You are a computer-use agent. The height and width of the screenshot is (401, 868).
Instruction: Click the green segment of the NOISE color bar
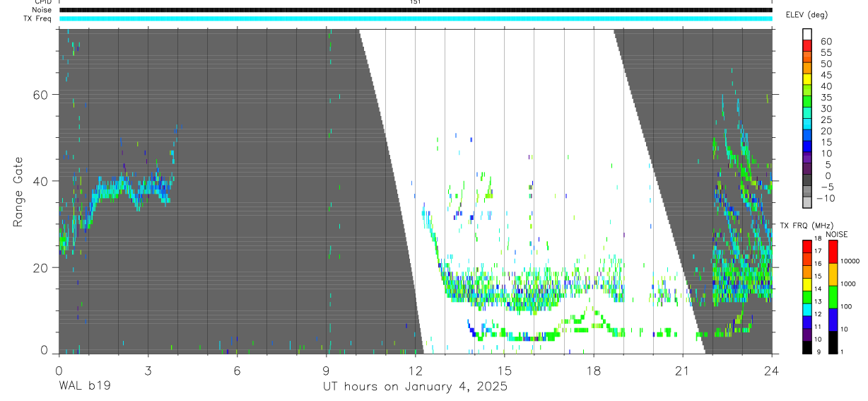tap(833, 297)
